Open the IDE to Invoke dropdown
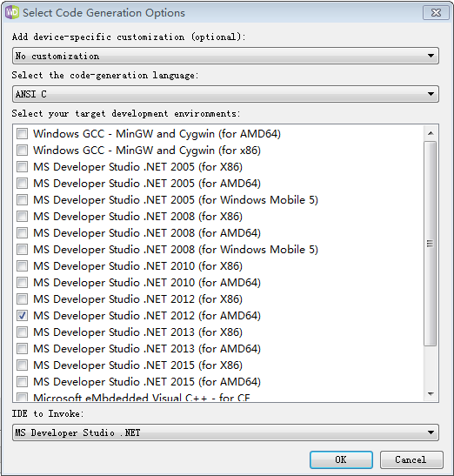The image size is (454, 476). (x=225, y=432)
